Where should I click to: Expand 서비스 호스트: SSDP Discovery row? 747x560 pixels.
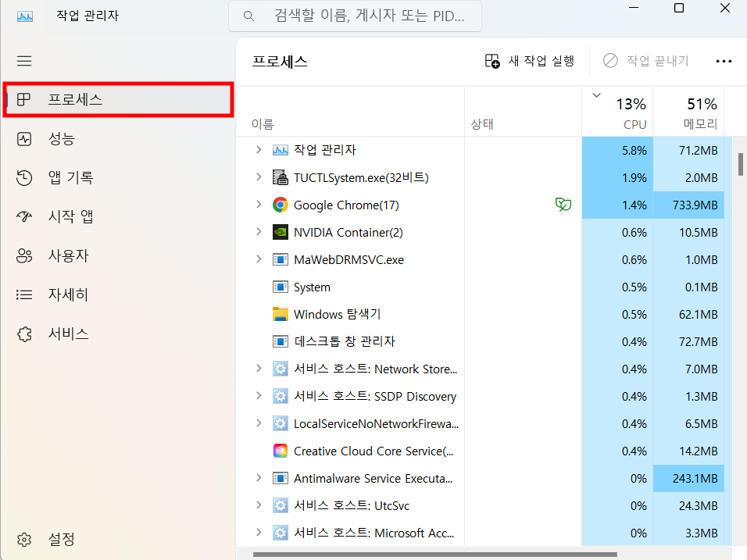(x=259, y=396)
